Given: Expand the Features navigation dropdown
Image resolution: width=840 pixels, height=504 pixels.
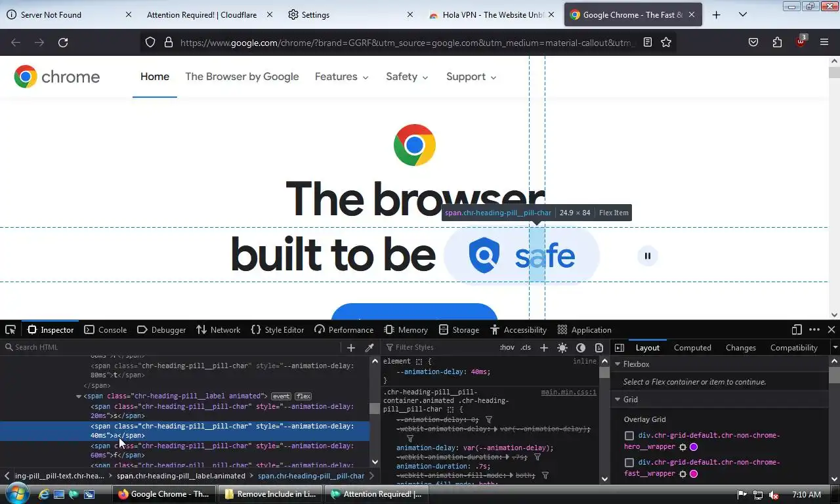Looking at the screenshot, I should (341, 77).
